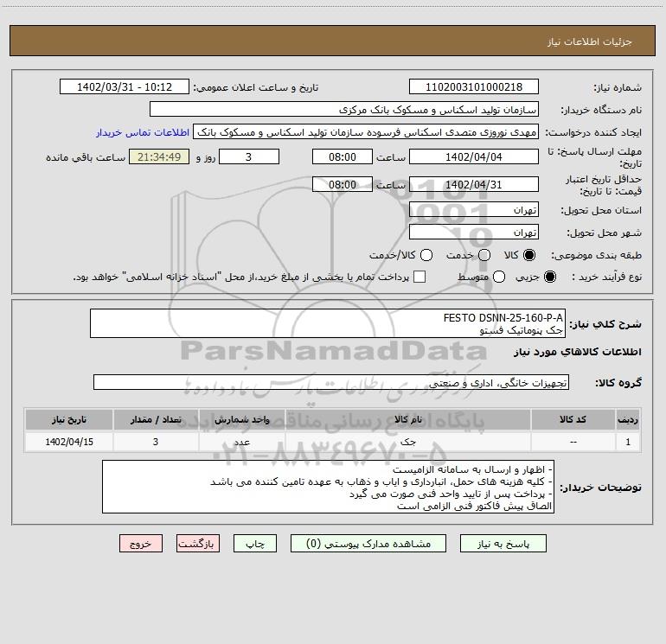
Task: Click the چاپ print button
Action: (x=255, y=544)
